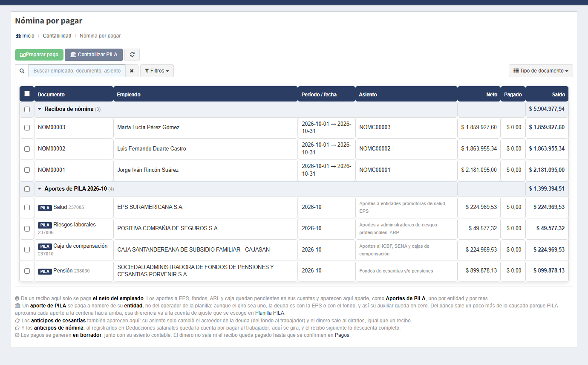Open Contabilidad breadcrumb link
Screen dimensions: 588x365
57,36
